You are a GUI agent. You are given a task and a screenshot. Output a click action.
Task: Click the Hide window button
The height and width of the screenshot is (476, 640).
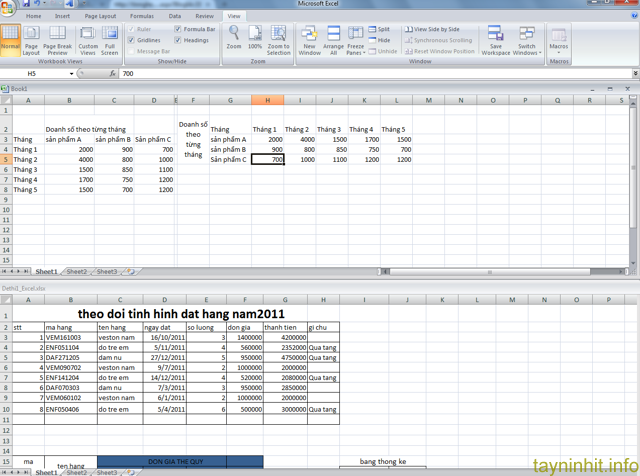point(383,40)
